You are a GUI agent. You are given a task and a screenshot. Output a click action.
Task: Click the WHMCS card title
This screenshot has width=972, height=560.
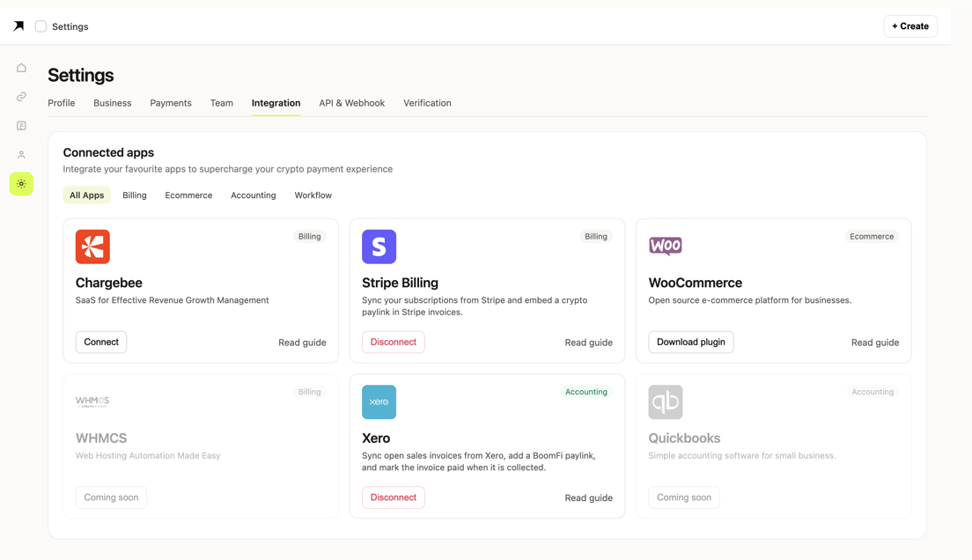coord(101,438)
